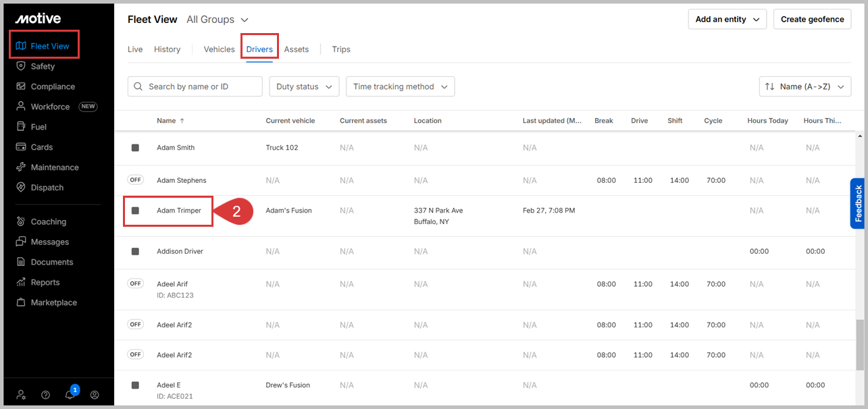Image resolution: width=868 pixels, height=409 pixels.
Task: Click the OFF badge for Adeel Arif ABC123
Action: click(x=136, y=283)
